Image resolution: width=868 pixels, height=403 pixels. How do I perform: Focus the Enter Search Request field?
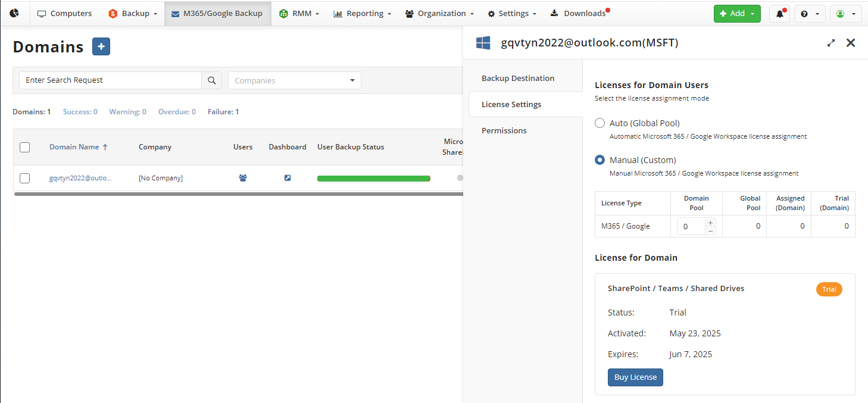tap(110, 80)
